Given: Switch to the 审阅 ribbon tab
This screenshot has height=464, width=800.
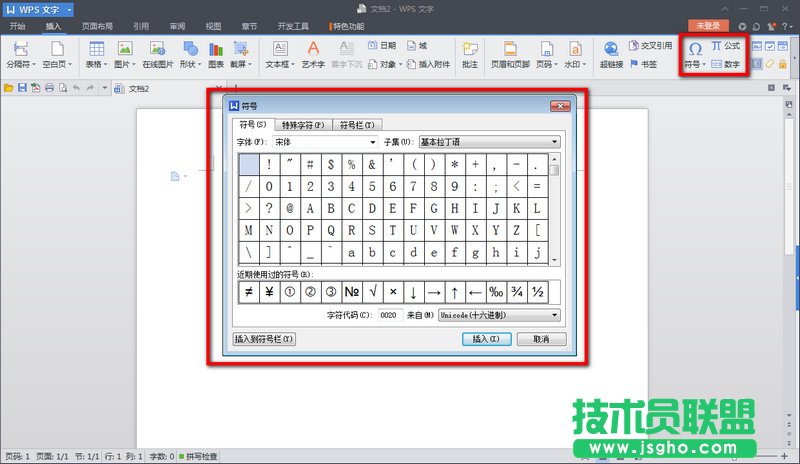Looking at the screenshot, I should click(x=177, y=26).
